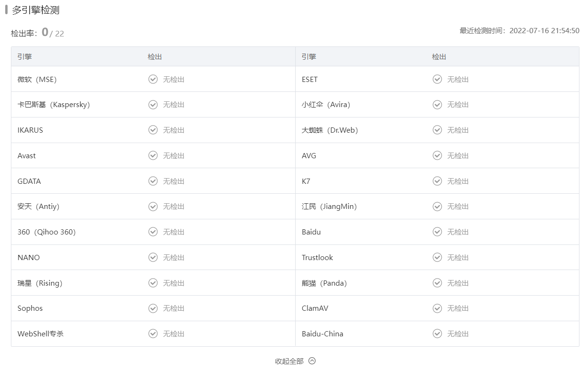
Task: Click 无检出 result text for K7
Action: point(458,181)
